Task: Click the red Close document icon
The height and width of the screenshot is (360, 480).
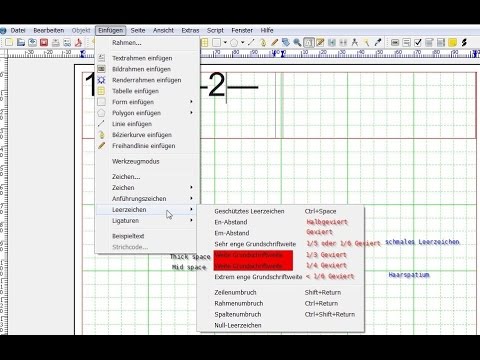Action: [44, 42]
